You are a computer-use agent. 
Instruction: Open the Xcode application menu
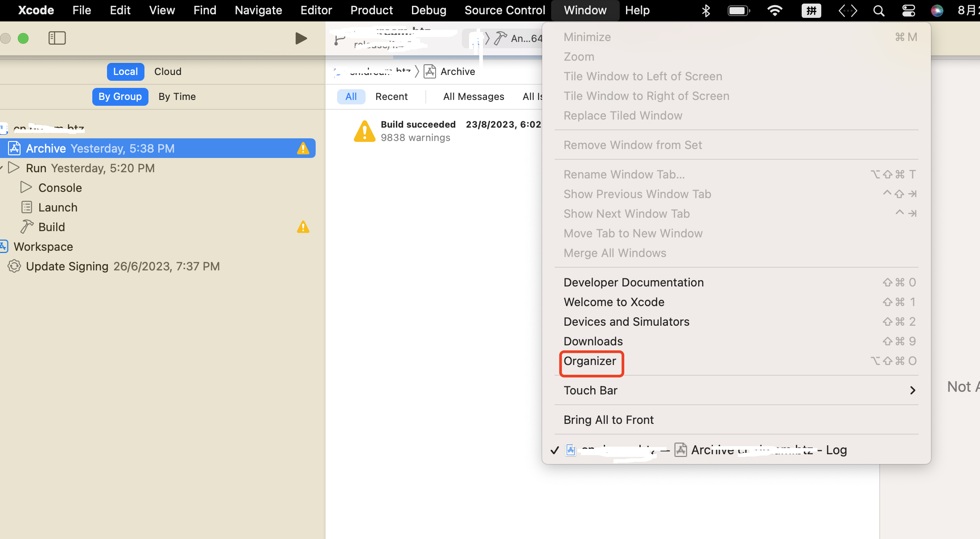point(36,10)
